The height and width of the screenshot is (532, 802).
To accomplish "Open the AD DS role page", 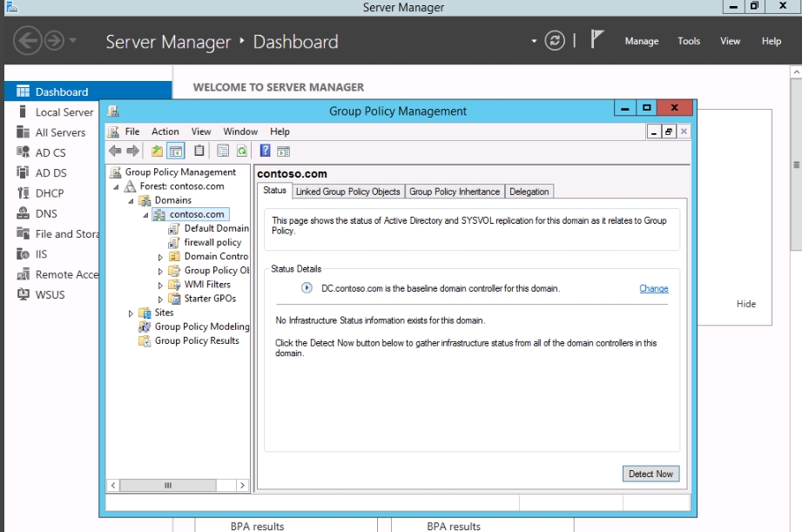I will pyautogui.click(x=51, y=173).
